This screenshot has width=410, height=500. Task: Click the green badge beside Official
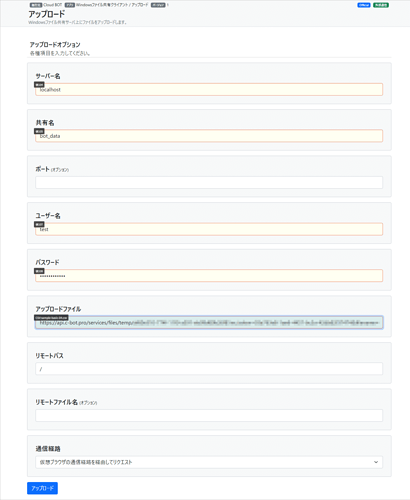pyautogui.click(x=381, y=5)
